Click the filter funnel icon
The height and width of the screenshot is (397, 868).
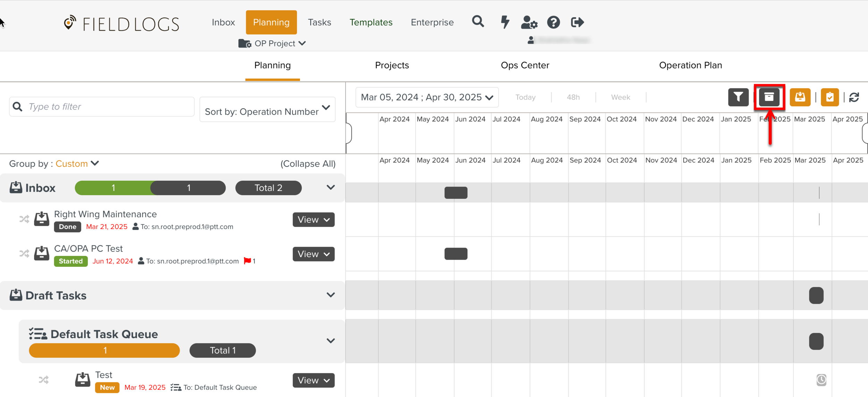tap(738, 97)
